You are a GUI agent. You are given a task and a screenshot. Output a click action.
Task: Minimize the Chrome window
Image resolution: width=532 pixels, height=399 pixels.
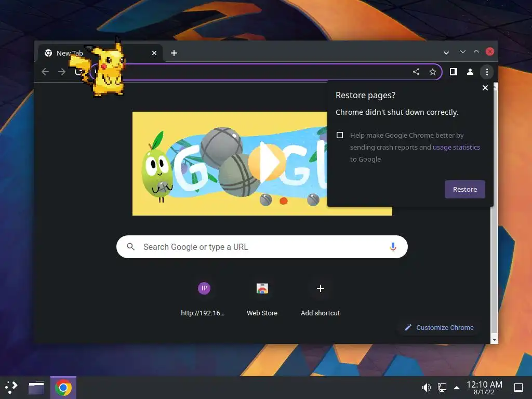(x=462, y=51)
